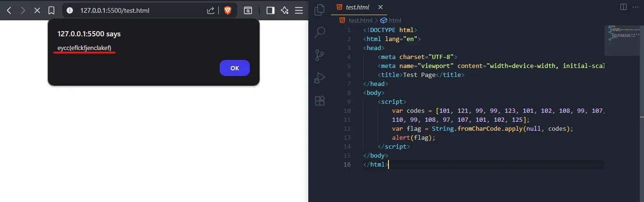The width and height of the screenshot is (644, 202).
Task: Click the <title>Test Page</title> line
Action: tap(421, 75)
